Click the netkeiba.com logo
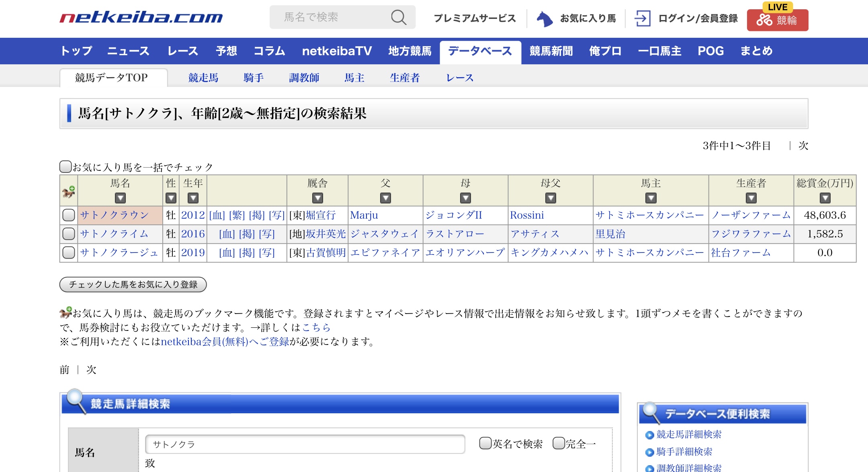The height and width of the screenshot is (472, 868). coord(141,17)
